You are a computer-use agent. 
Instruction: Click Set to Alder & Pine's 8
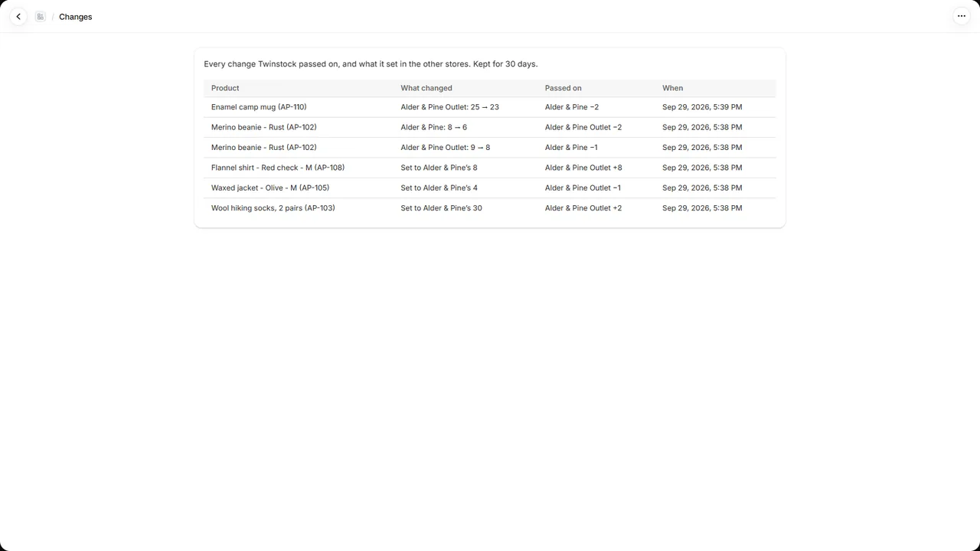[x=439, y=168]
